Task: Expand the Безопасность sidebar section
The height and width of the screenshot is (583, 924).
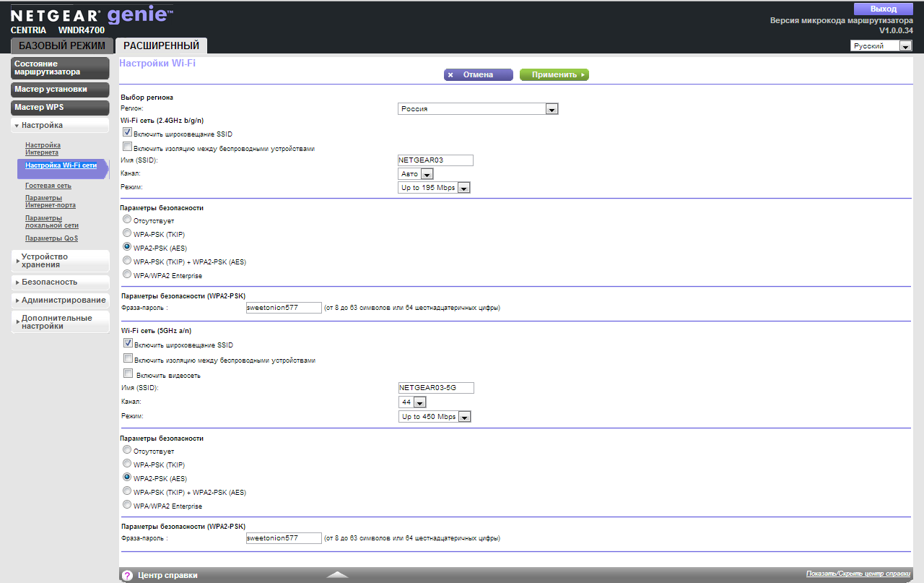Action: [61, 282]
